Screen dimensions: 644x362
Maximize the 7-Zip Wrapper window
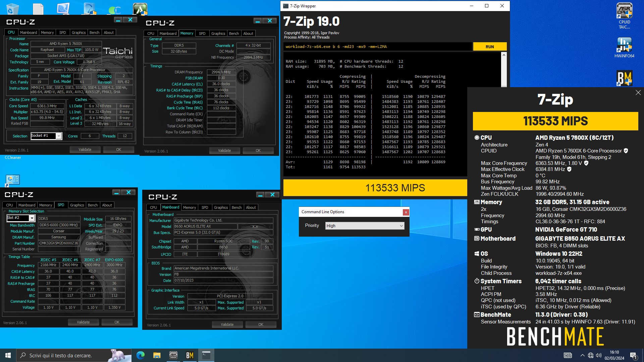(x=487, y=6)
